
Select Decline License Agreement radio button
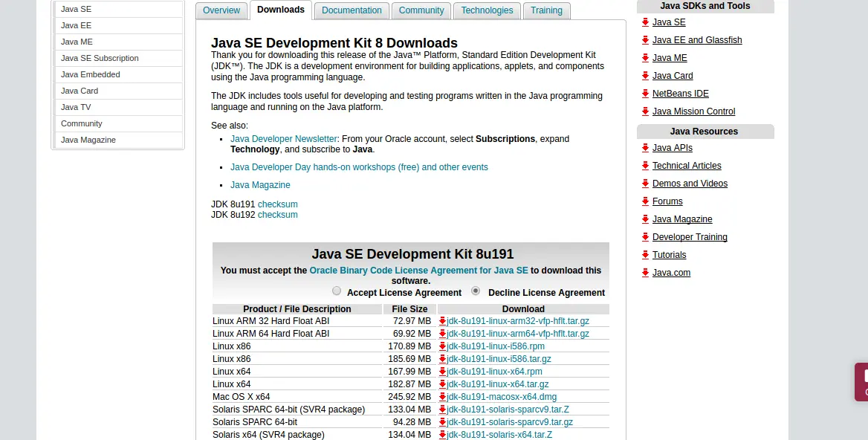pyautogui.click(x=476, y=291)
